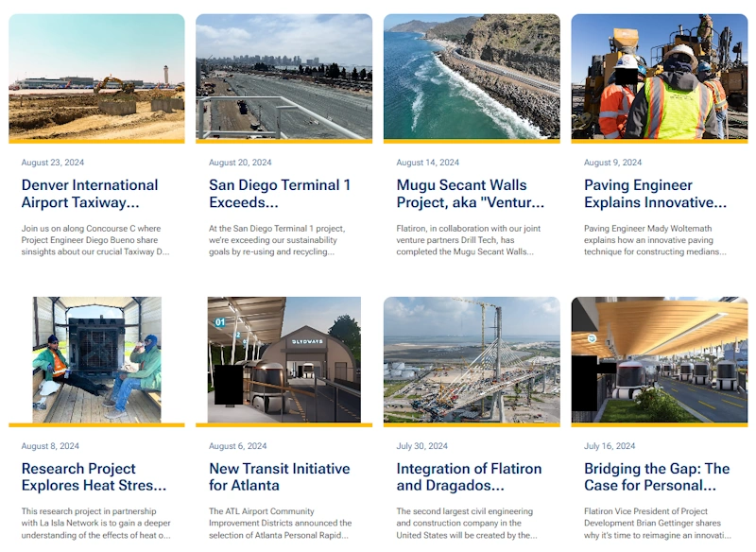Click the 'Join us on along Concourse C' excerpt
Image resolution: width=756 pixels, height=552 pixels.
click(x=95, y=240)
